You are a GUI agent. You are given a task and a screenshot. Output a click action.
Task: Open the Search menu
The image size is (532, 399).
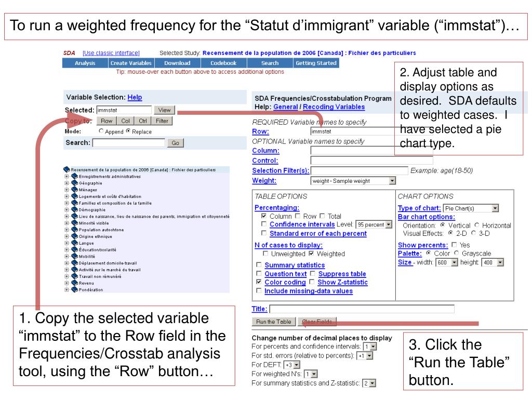pyautogui.click(x=270, y=63)
